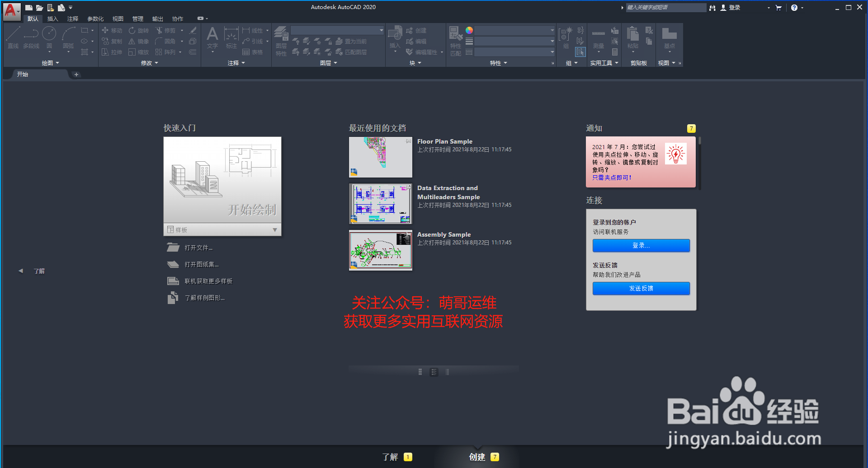Click the Send feedback (发送反馈) button
868x468 pixels.
(641, 288)
